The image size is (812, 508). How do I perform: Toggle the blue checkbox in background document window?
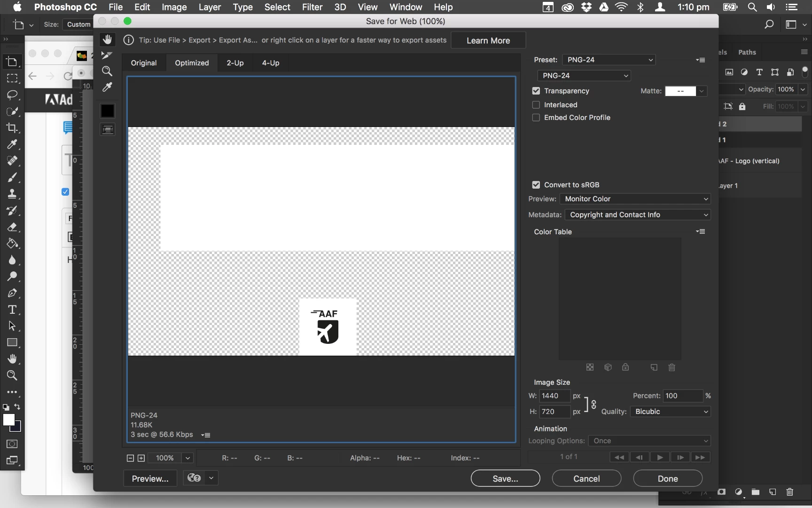(x=65, y=191)
